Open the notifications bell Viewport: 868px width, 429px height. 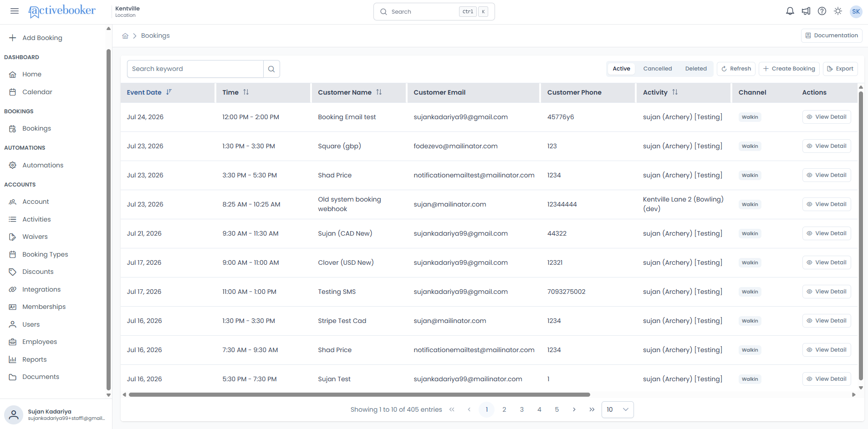[790, 11]
